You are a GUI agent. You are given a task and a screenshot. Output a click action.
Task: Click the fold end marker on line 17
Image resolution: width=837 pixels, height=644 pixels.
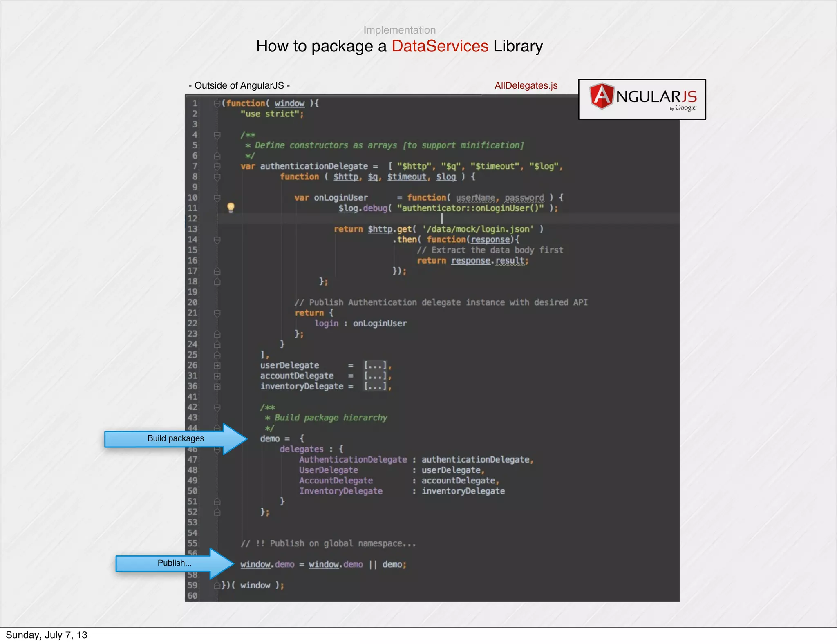pyautogui.click(x=217, y=271)
